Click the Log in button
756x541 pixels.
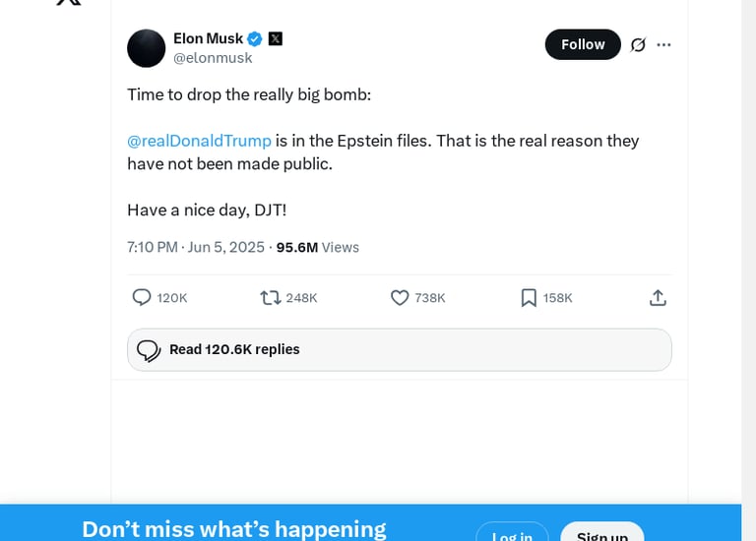[x=512, y=534]
